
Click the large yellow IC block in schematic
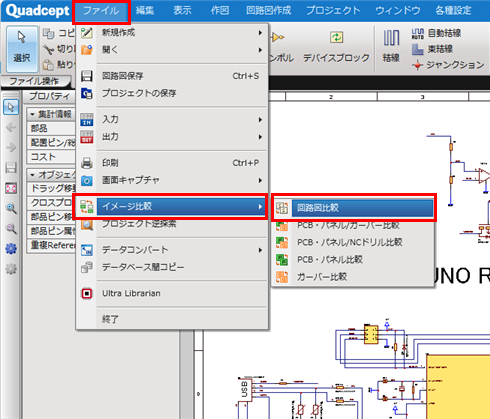click(x=458, y=387)
